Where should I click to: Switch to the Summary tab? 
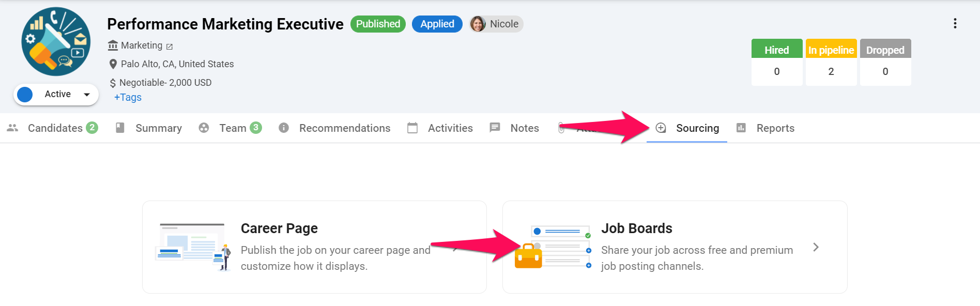[148, 128]
